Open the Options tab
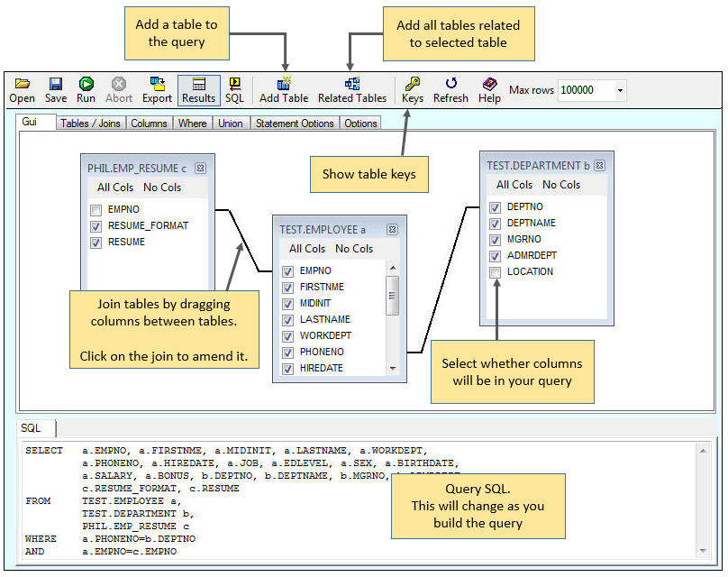728x577 pixels. (x=360, y=124)
